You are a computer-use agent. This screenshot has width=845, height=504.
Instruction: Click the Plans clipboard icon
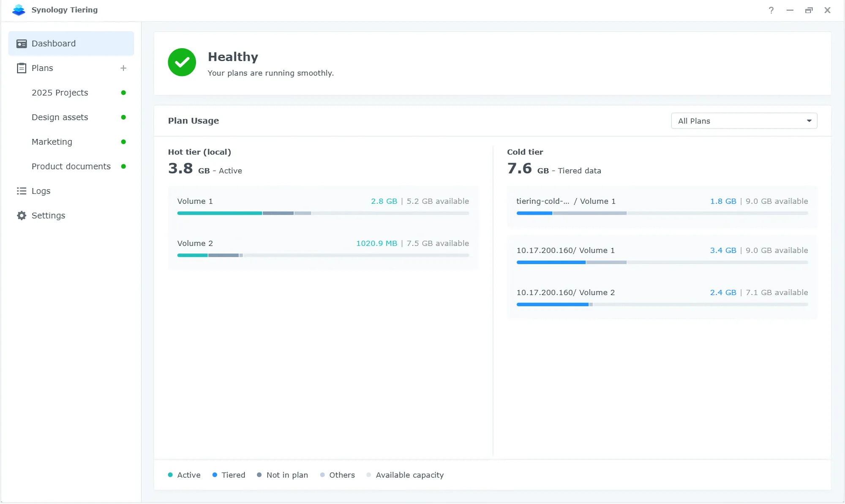22,68
